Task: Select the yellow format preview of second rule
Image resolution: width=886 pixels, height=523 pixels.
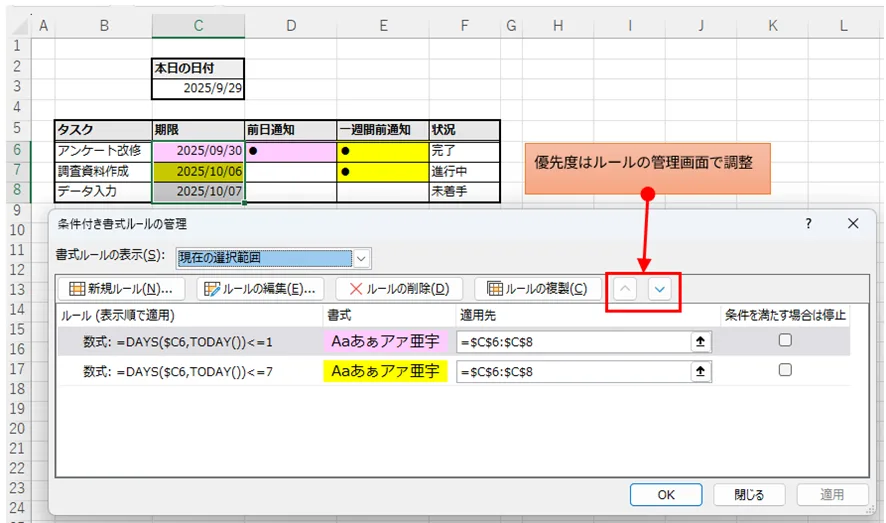Action: pos(385,371)
